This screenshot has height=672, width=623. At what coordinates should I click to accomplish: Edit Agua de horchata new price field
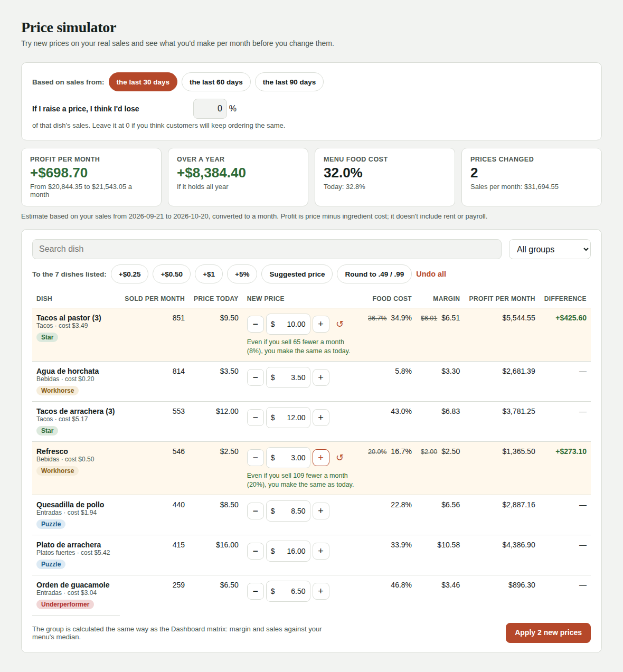pos(288,377)
